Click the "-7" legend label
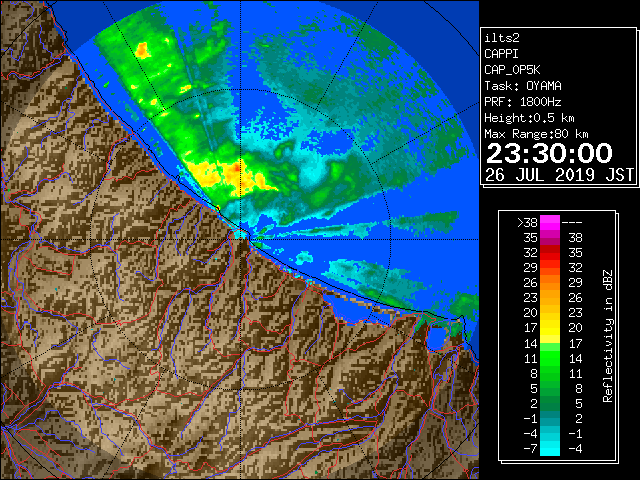This screenshot has height=480, width=640. 530,449
